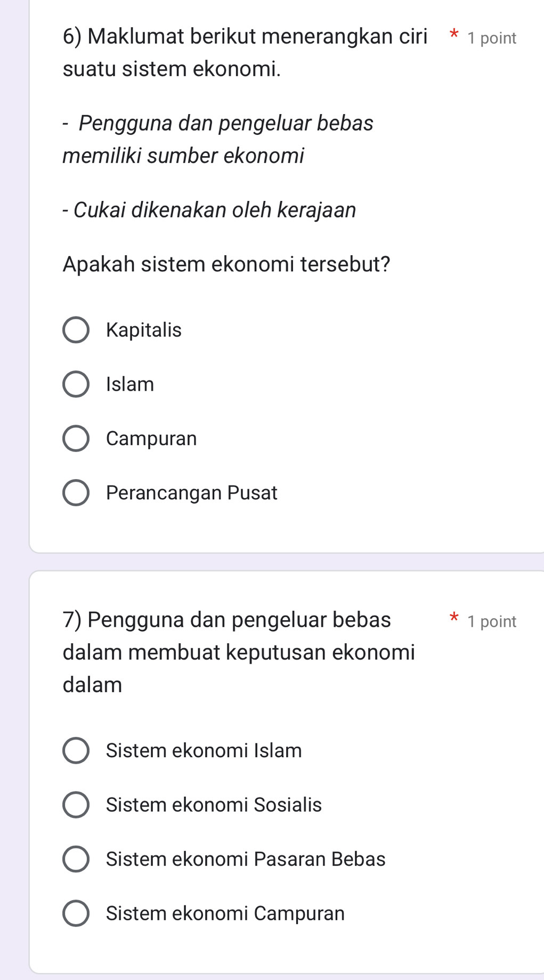544x980 pixels.
Task: Select the Sistem ekonomi Islam radio button
Action: tap(76, 751)
